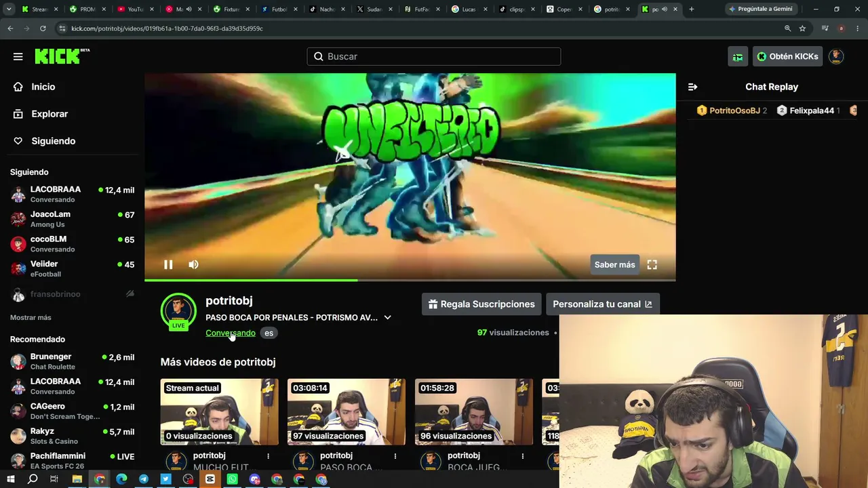
Task: Mute the video player volume
Action: [x=193, y=264]
